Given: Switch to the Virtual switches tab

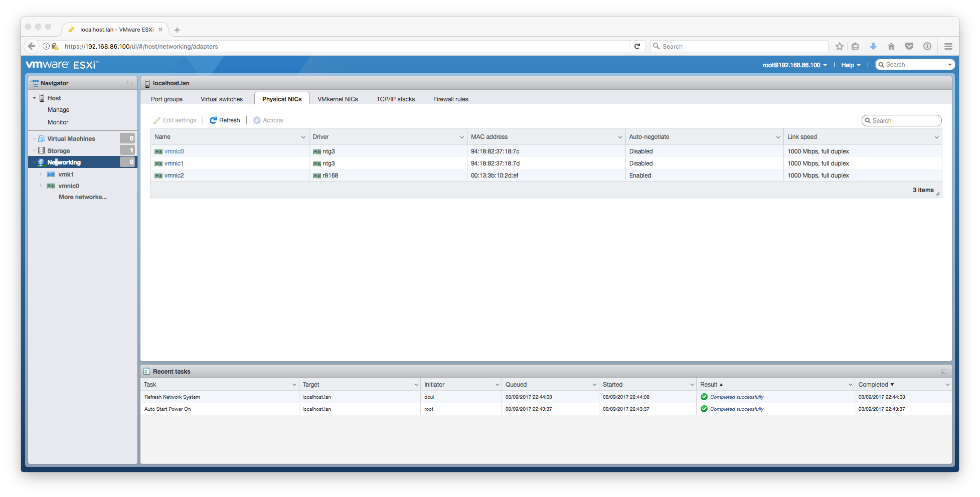Looking at the screenshot, I should pos(222,99).
